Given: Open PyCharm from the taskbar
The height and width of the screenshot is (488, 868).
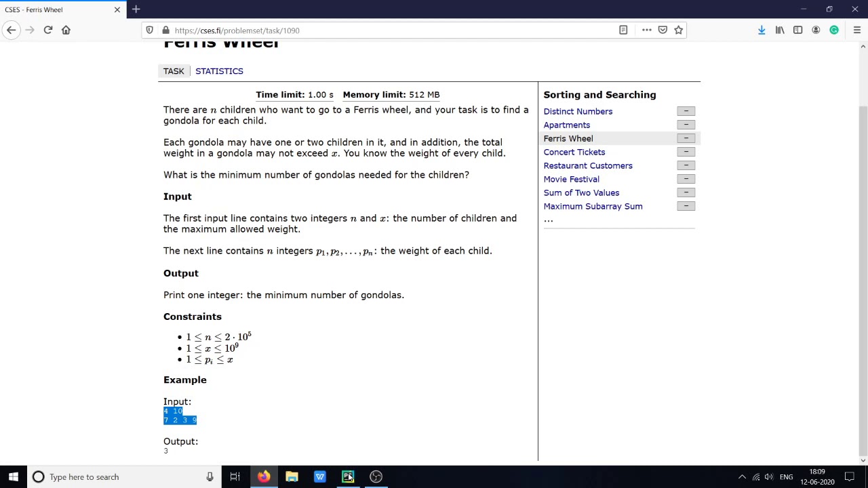Looking at the screenshot, I should [348, 476].
